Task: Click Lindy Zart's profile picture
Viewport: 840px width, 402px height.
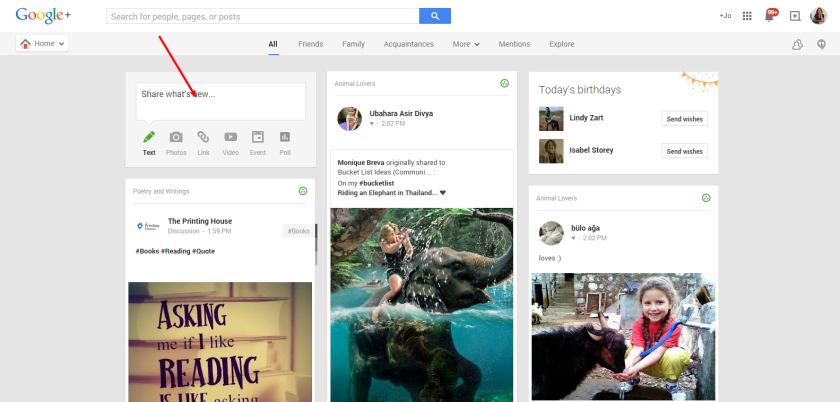Action: [551, 118]
